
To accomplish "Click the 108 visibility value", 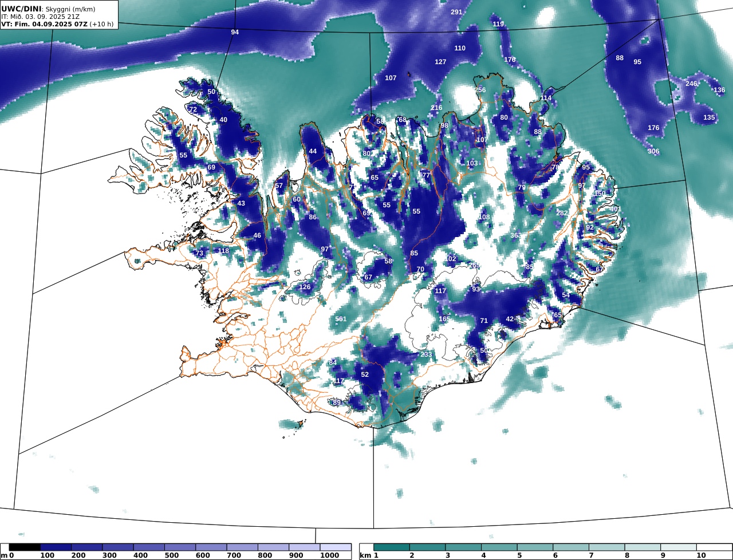I will click(x=484, y=217).
